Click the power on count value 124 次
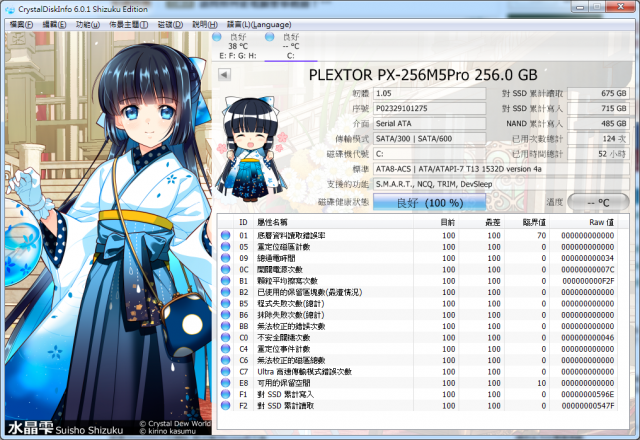The width and height of the screenshot is (640, 440). point(598,139)
